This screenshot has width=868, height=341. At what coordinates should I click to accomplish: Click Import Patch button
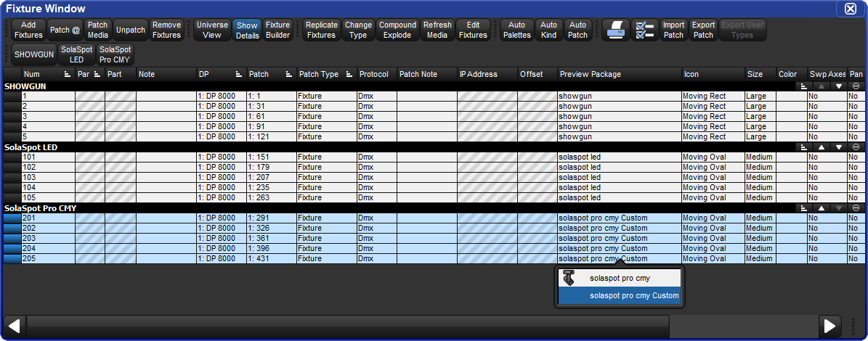pos(673,30)
